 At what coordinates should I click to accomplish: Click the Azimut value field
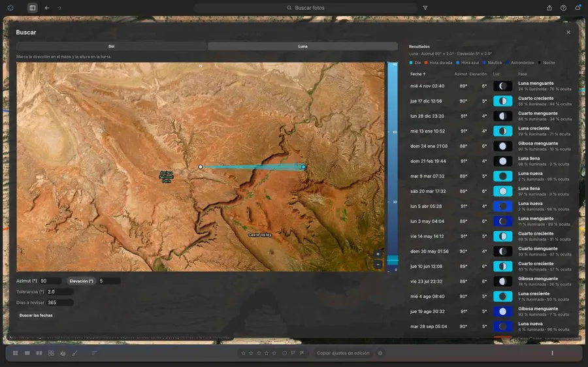[x=50, y=281]
